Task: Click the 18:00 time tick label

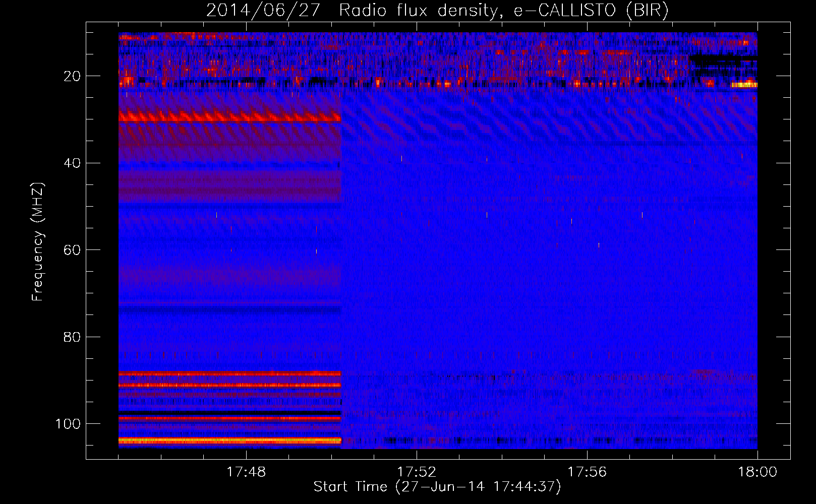Action: pyautogui.click(x=757, y=472)
